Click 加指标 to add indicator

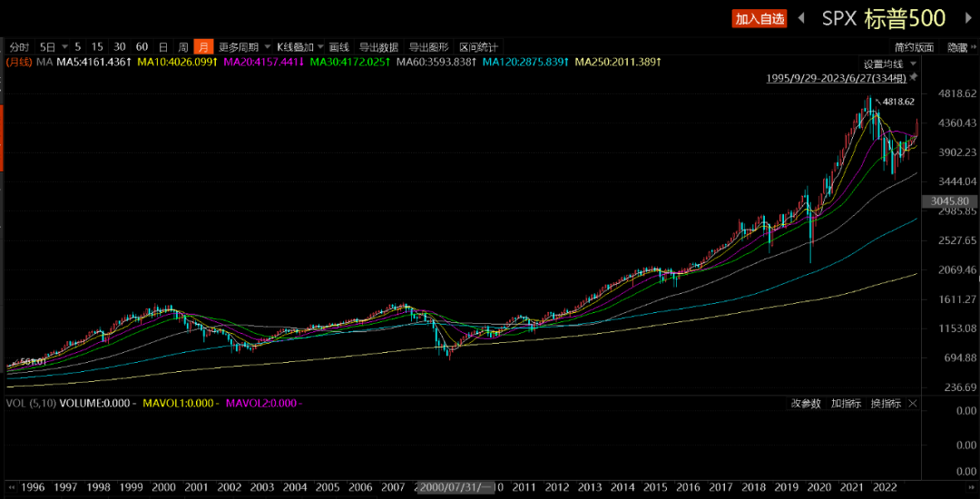tap(846, 404)
